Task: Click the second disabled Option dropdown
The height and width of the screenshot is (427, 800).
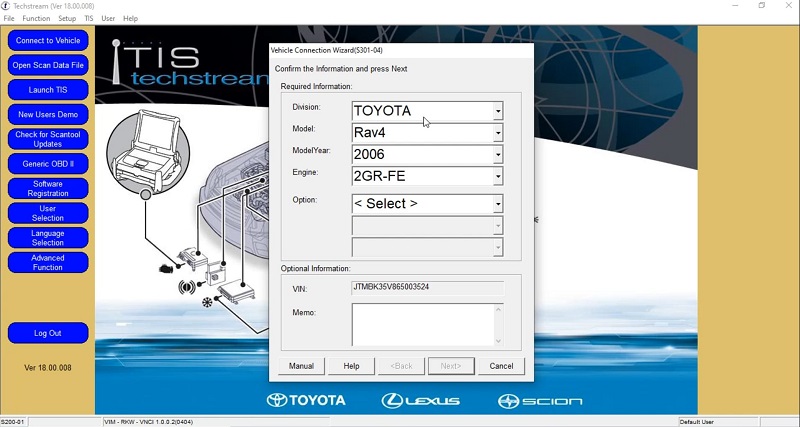Action: [x=428, y=225]
